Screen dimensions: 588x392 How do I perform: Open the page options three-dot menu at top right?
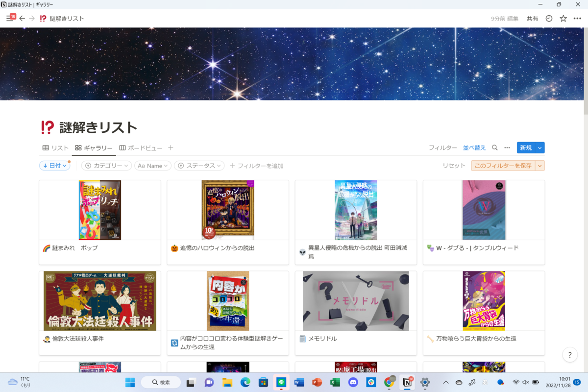pos(577,19)
